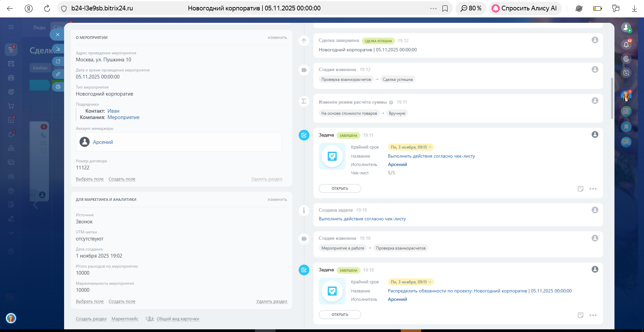The image size is (644, 332).
Task: Click the print icon on slider side
Action: [x=58, y=87]
